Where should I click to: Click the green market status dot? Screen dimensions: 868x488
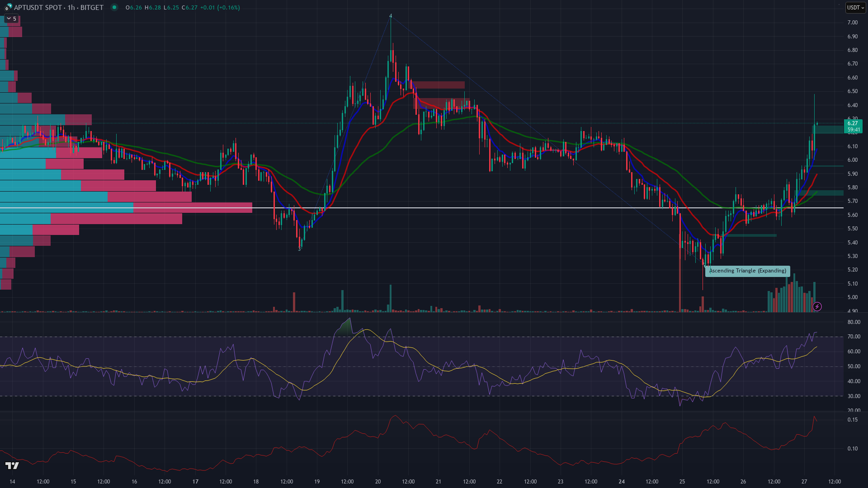pos(114,7)
